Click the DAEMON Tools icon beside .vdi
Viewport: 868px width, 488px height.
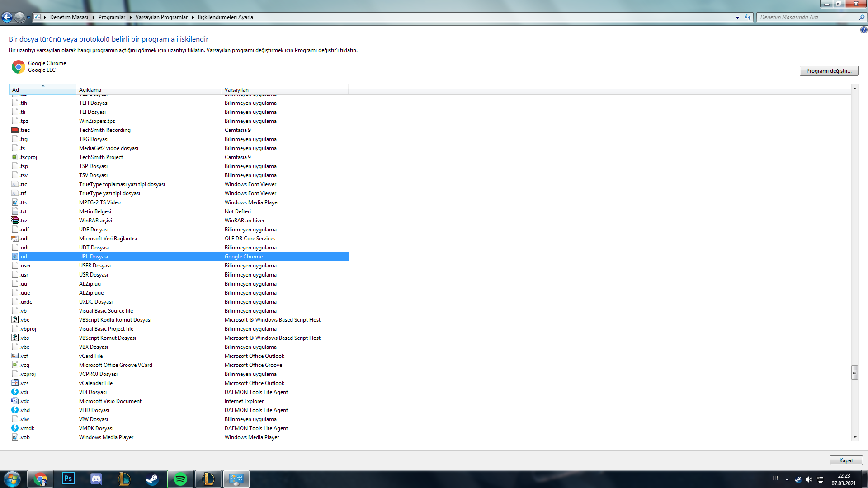tap(15, 392)
